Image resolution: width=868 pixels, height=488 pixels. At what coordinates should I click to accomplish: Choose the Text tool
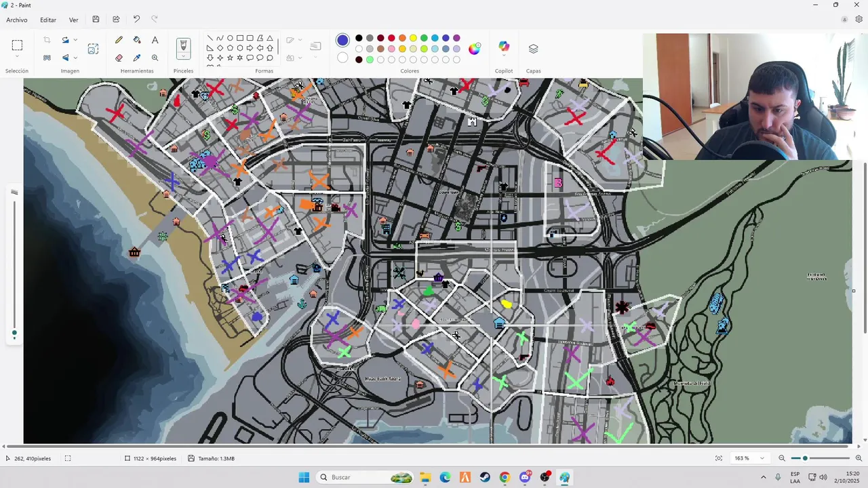(x=155, y=41)
